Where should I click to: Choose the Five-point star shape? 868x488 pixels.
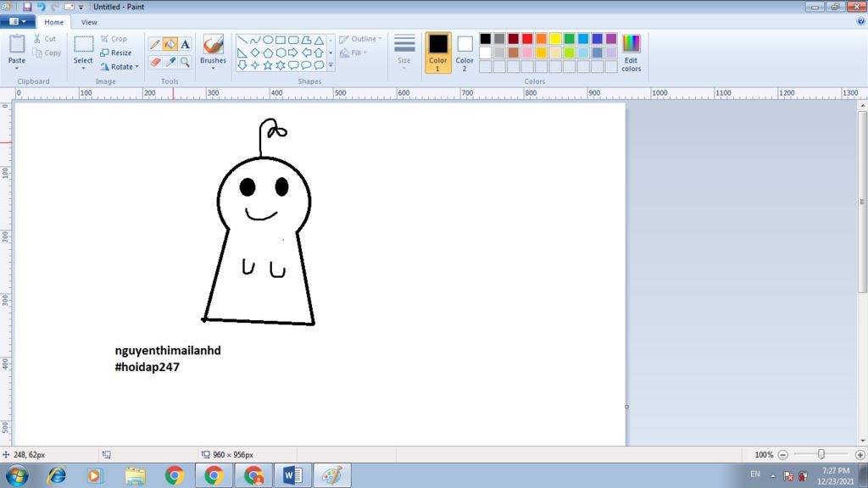[267, 65]
